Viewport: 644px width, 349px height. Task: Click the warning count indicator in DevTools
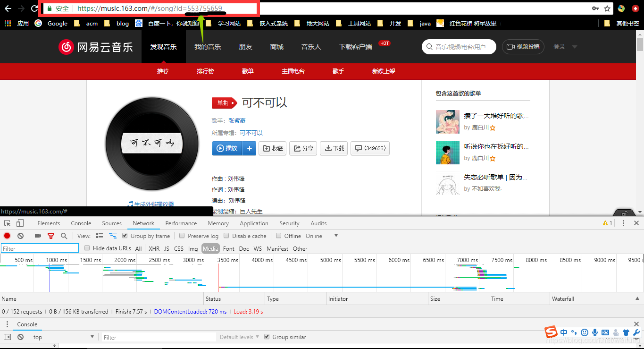(608, 223)
